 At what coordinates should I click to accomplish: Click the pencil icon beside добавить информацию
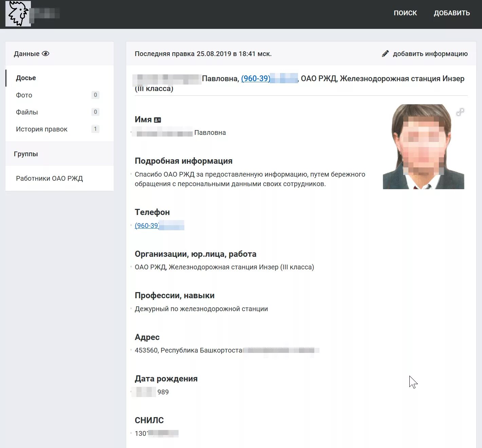click(x=385, y=54)
